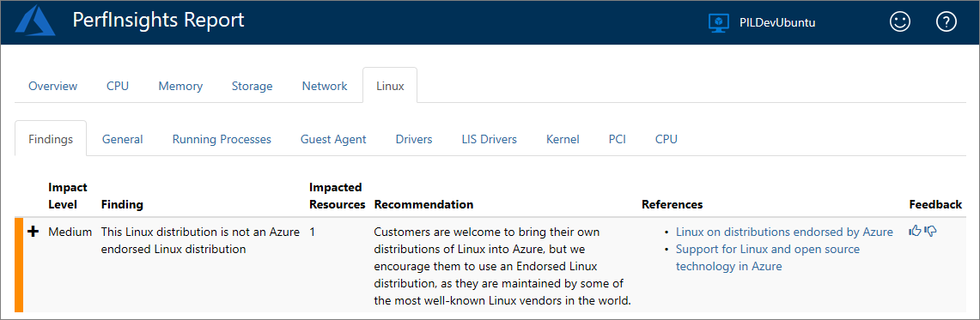Select the Memory tab
The height and width of the screenshot is (320, 980).
click(180, 86)
